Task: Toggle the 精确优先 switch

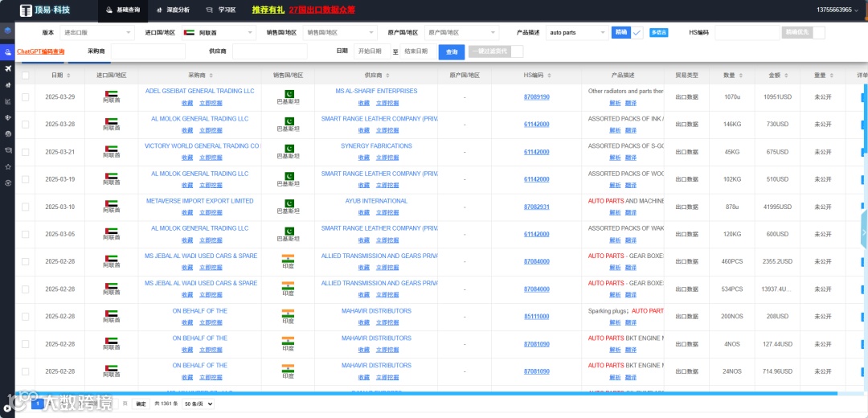Action: [803, 33]
